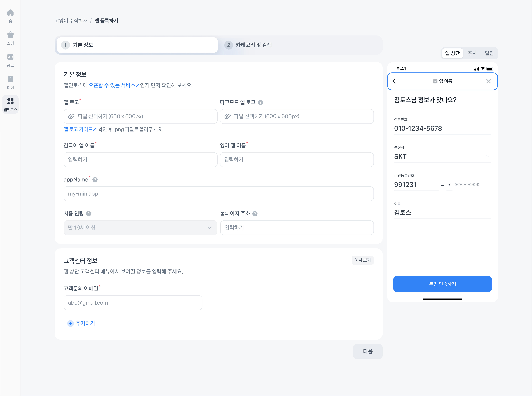Image resolution: width=532 pixels, height=396 pixels.
Task: Switch to Push preview tab
Action: (472, 53)
